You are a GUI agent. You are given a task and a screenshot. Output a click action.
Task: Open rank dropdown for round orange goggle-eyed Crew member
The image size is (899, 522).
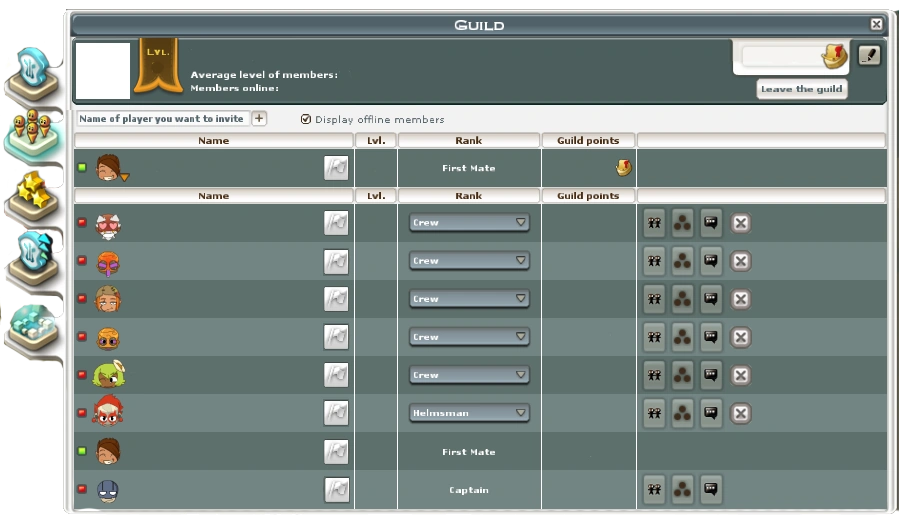click(469, 337)
